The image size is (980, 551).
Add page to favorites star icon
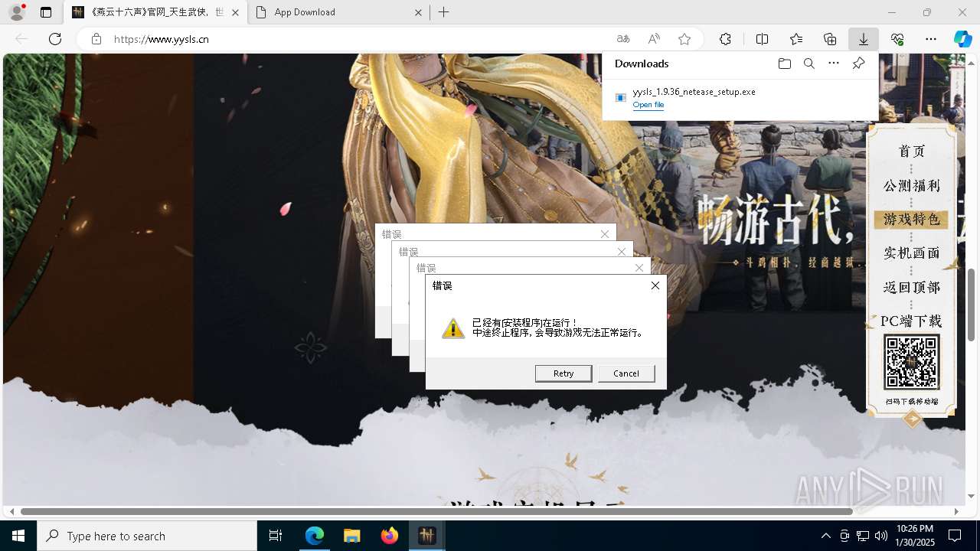(x=684, y=39)
